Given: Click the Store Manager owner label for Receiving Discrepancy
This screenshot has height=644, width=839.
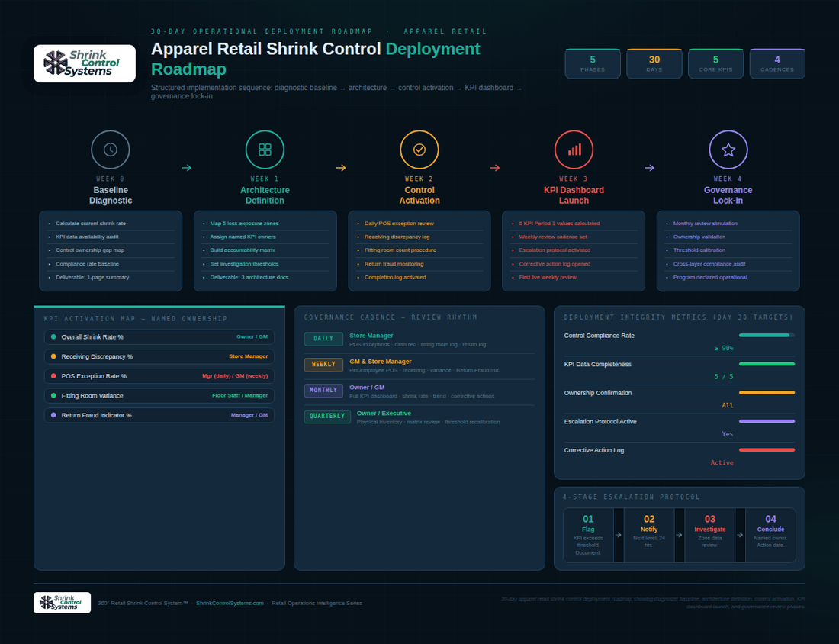Looking at the screenshot, I should coord(249,356).
